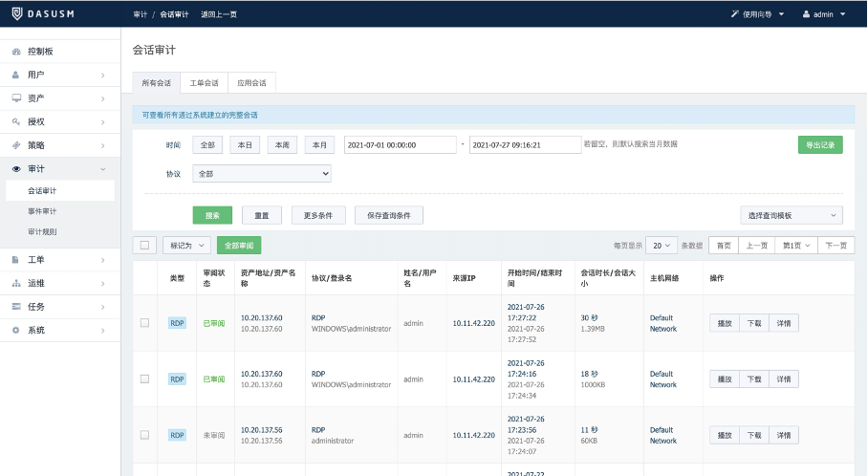
Task: Expand the 用户 sidebar section
Action: pos(60,75)
